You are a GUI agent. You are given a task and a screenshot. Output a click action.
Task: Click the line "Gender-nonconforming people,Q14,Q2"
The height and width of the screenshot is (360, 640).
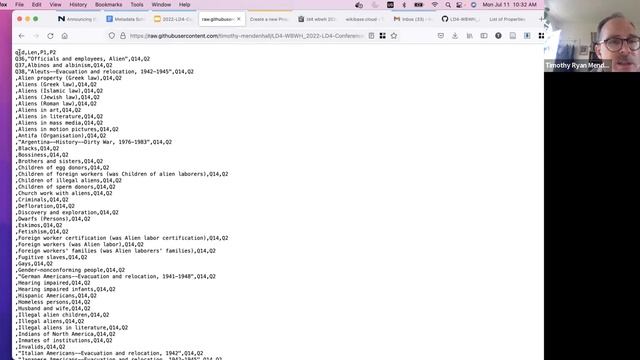pos(70,270)
